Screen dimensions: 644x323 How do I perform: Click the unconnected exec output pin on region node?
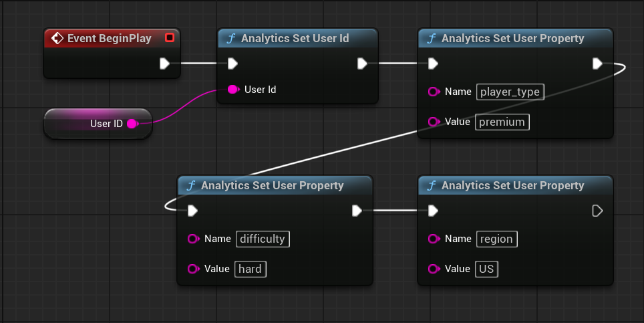pyautogui.click(x=597, y=211)
